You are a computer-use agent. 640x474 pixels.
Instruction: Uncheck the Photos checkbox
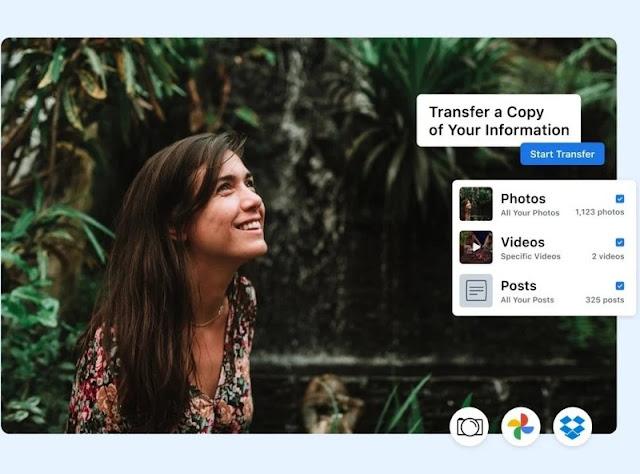pyautogui.click(x=620, y=199)
